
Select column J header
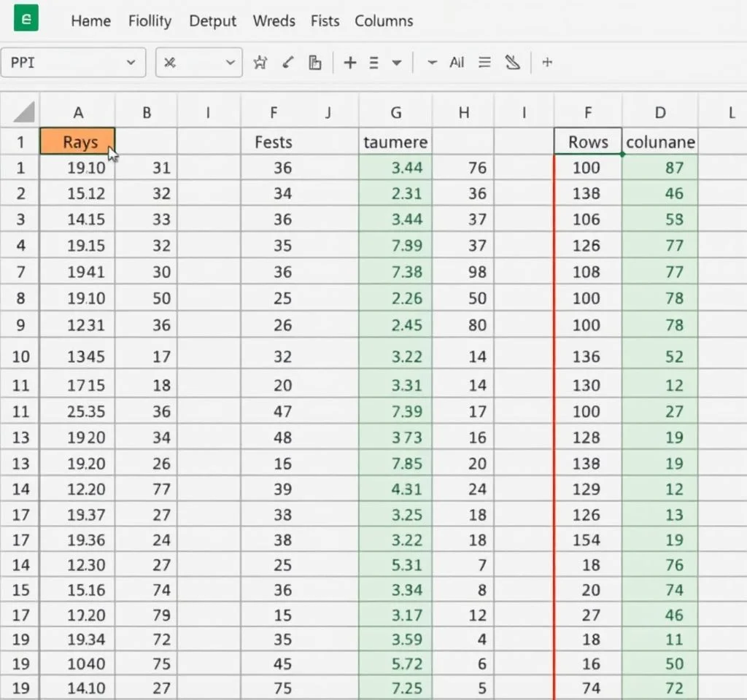click(x=328, y=112)
